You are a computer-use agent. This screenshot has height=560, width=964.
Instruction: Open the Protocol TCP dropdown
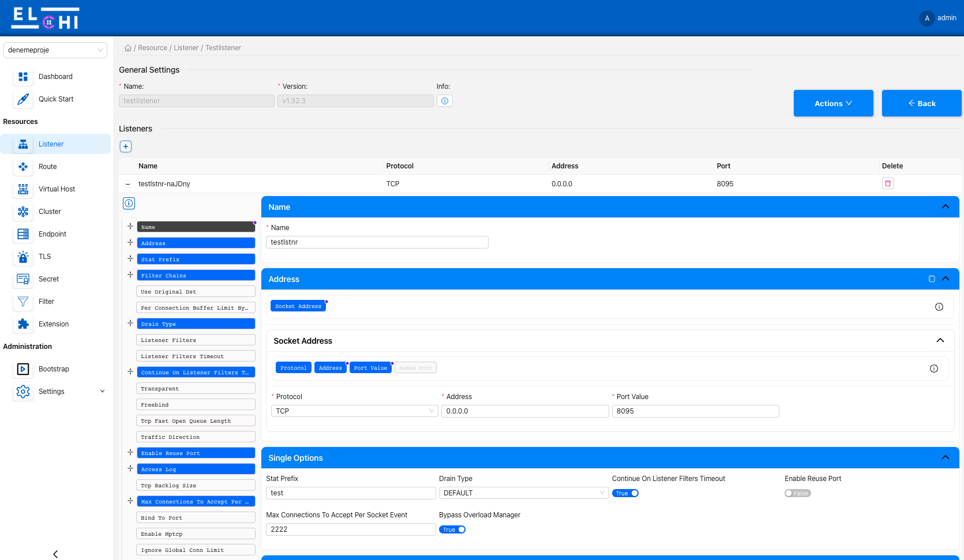click(x=354, y=411)
